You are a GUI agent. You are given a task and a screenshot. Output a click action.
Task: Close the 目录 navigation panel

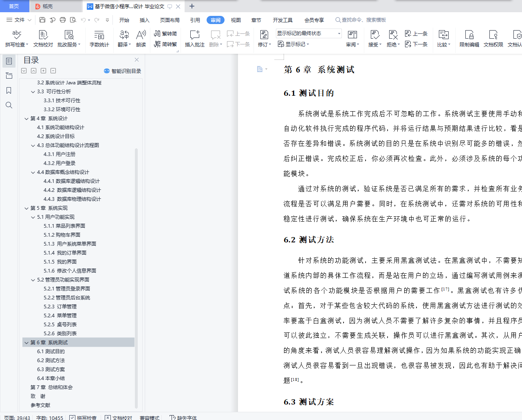pos(137,60)
